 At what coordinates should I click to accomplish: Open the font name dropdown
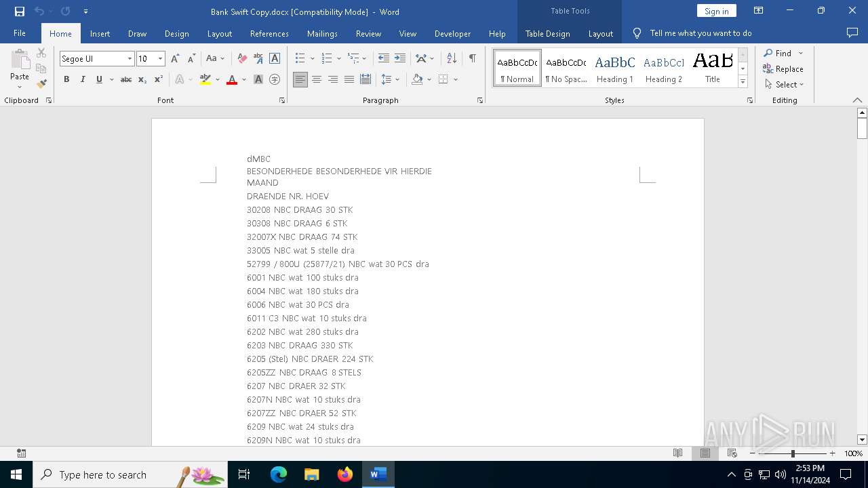pyautogui.click(x=130, y=59)
